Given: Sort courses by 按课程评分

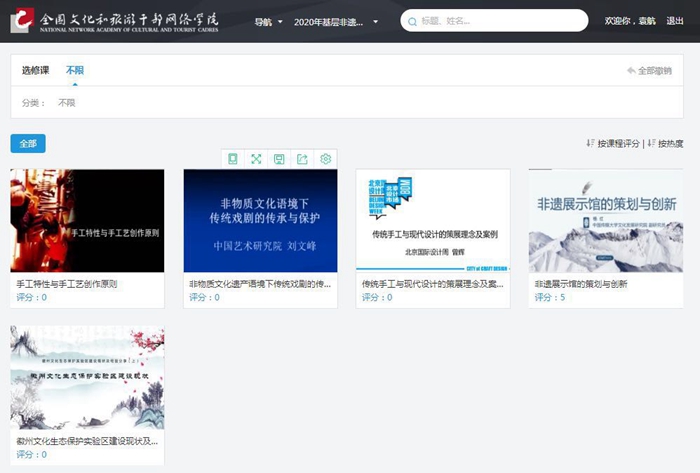Looking at the screenshot, I should (614, 143).
